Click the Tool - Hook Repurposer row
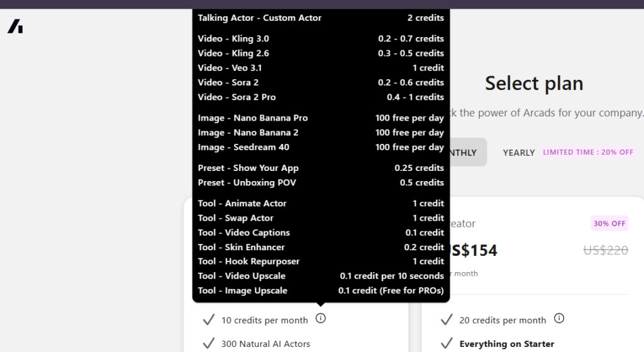Image resolution: width=644 pixels, height=352 pixels. [x=321, y=261]
